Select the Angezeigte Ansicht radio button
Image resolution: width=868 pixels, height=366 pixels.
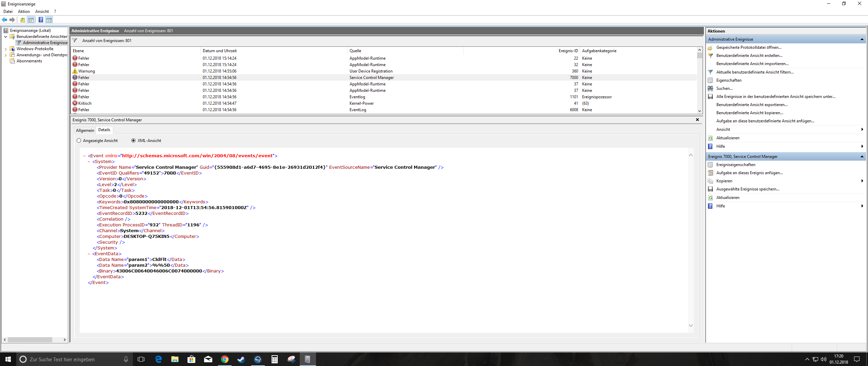click(79, 141)
